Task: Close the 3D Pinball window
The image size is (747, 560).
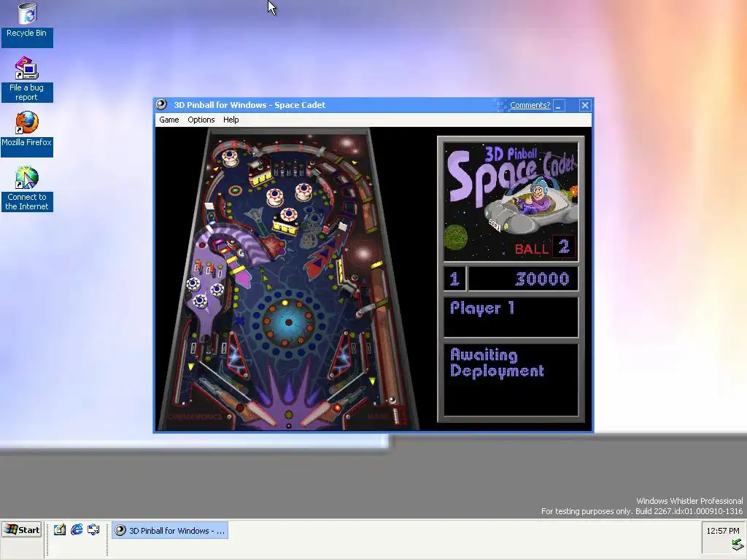Action: coord(585,105)
